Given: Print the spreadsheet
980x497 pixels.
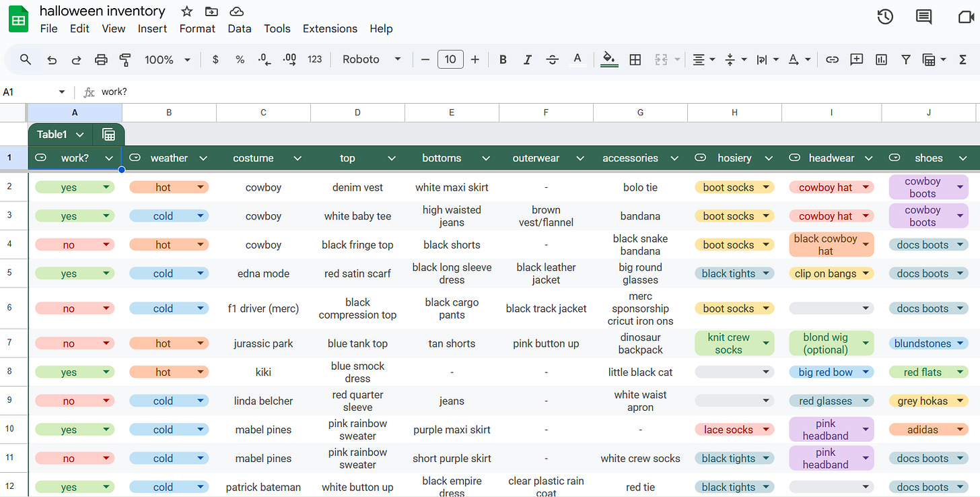Looking at the screenshot, I should (101, 59).
